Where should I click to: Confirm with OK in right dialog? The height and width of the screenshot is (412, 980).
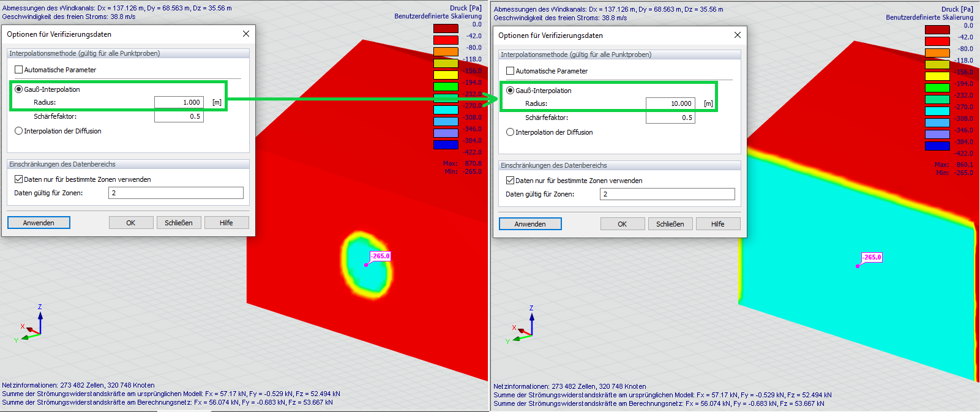[623, 224]
